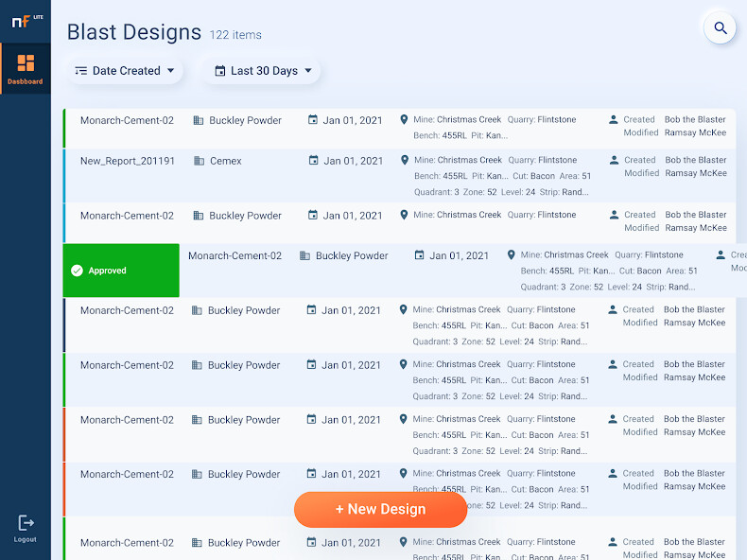The image size is (747, 560).
Task: Click the 122 items count label
Action: pyautogui.click(x=235, y=35)
